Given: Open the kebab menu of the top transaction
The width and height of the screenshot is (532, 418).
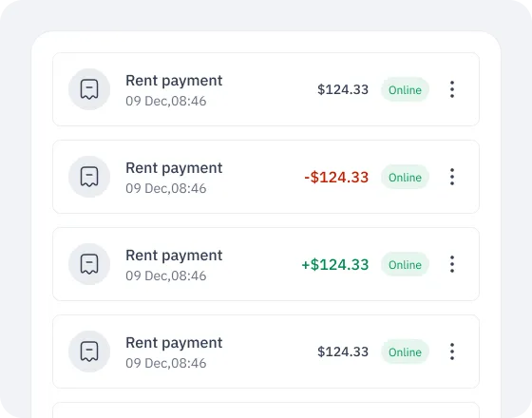Looking at the screenshot, I should coord(452,89).
